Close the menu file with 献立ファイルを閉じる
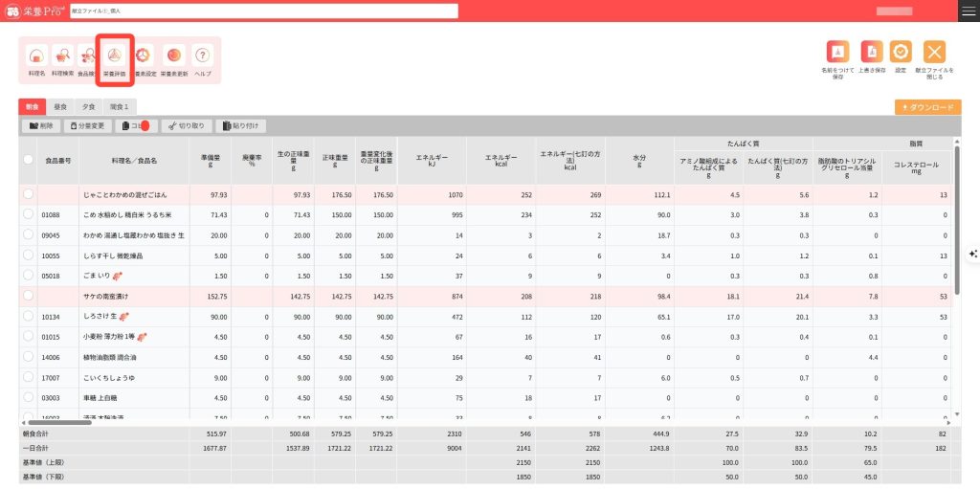 [934, 54]
